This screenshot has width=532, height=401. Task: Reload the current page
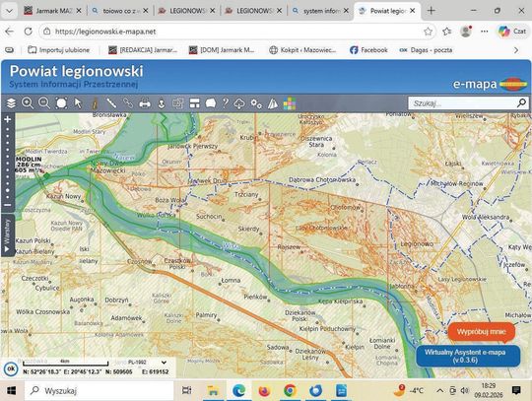coord(29,32)
